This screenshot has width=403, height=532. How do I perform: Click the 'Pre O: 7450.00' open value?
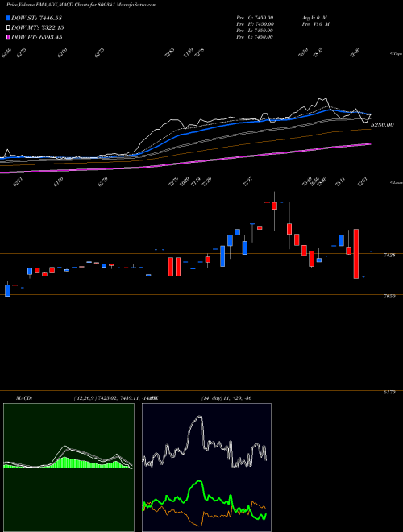tap(255, 18)
